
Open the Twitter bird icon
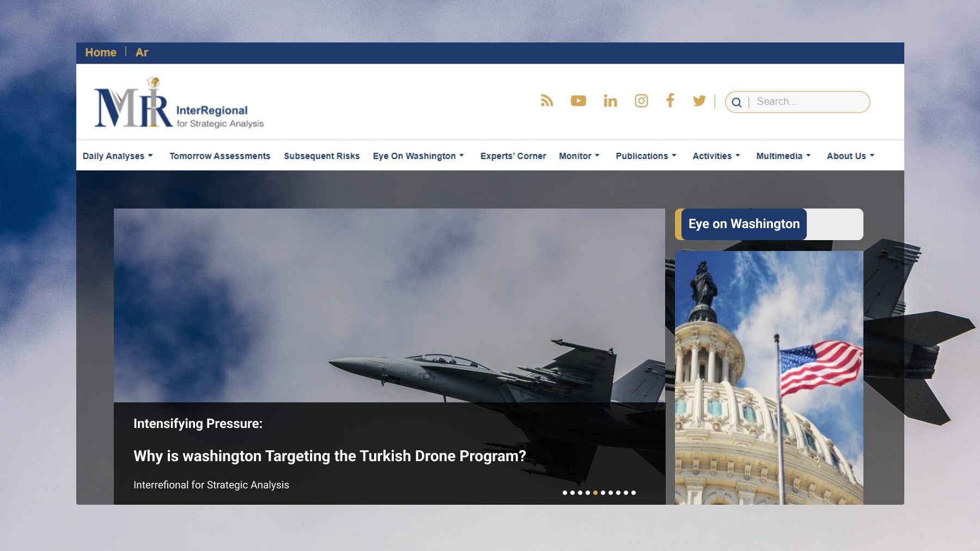699,101
